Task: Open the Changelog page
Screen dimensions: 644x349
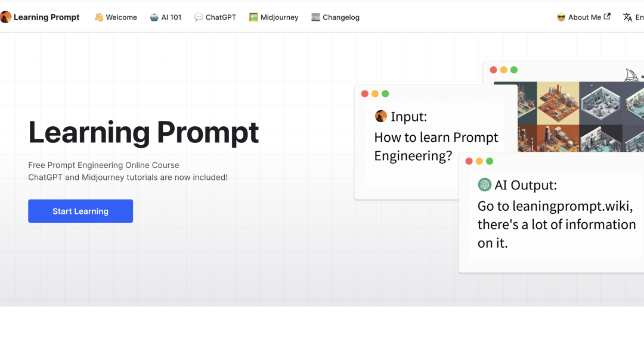Action: click(x=335, y=17)
